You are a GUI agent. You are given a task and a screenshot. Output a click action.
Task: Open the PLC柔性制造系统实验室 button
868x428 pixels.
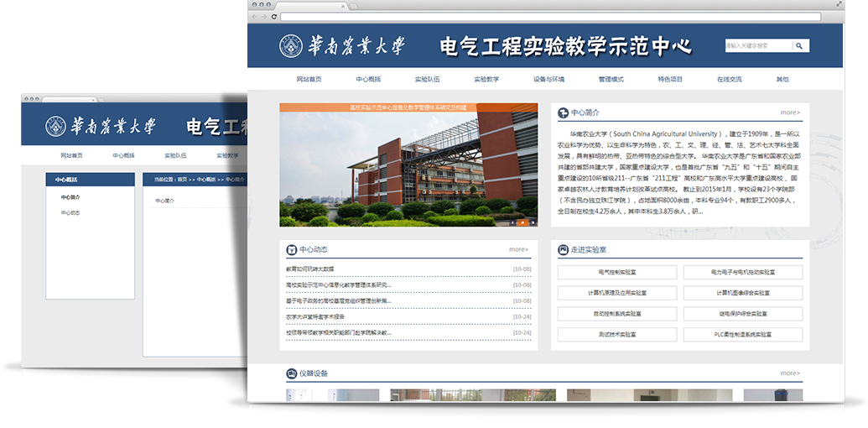tap(742, 334)
